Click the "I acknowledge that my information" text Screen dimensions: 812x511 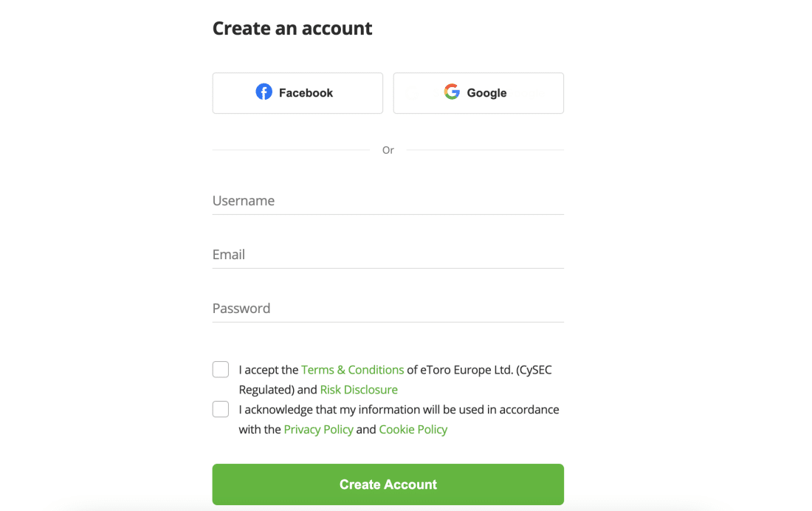[x=329, y=409]
